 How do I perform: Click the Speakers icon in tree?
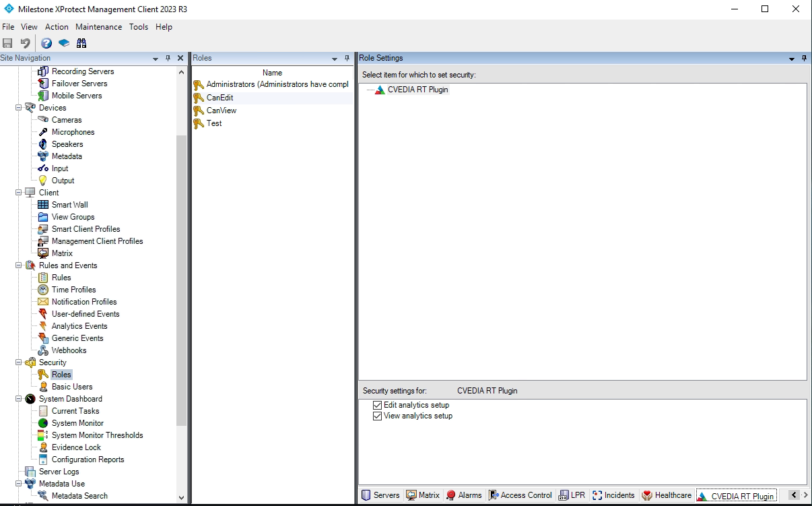point(43,144)
